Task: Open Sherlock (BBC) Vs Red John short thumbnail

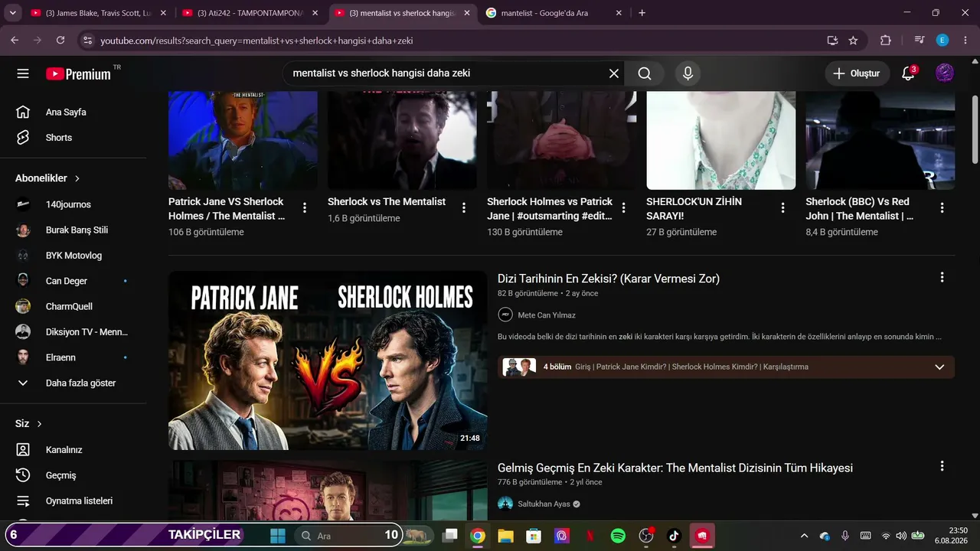Action: click(x=880, y=140)
